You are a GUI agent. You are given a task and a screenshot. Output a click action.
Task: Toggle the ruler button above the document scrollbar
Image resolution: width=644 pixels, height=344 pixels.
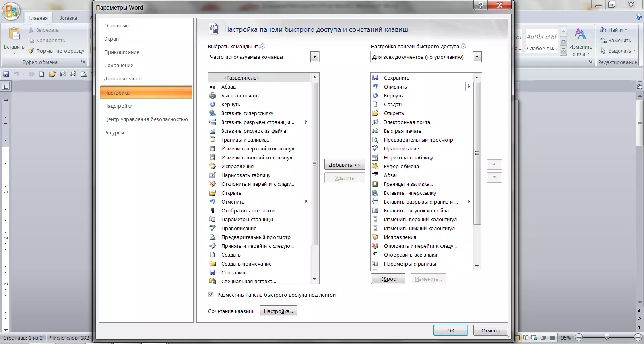(x=640, y=87)
